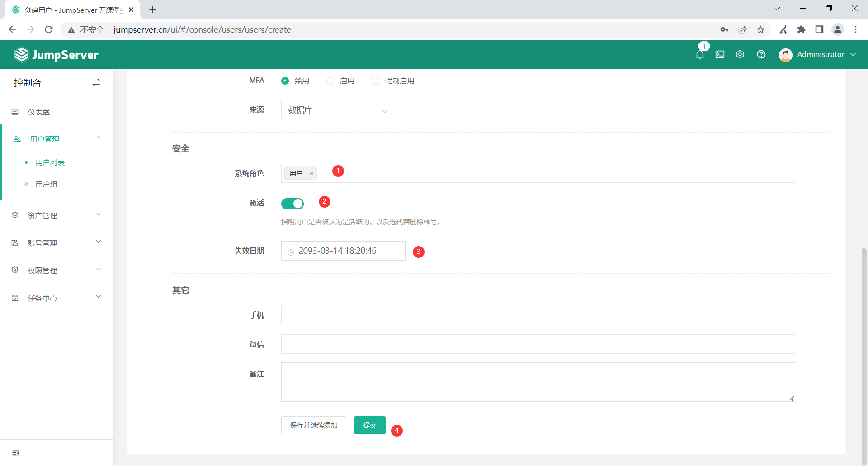Remove the 用户 role tag
The width and height of the screenshot is (868, 466).
click(311, 173)
